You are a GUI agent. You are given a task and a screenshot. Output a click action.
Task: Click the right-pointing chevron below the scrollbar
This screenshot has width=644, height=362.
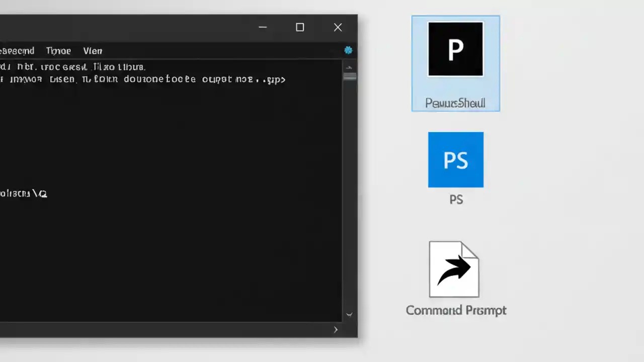pos(335,329)
